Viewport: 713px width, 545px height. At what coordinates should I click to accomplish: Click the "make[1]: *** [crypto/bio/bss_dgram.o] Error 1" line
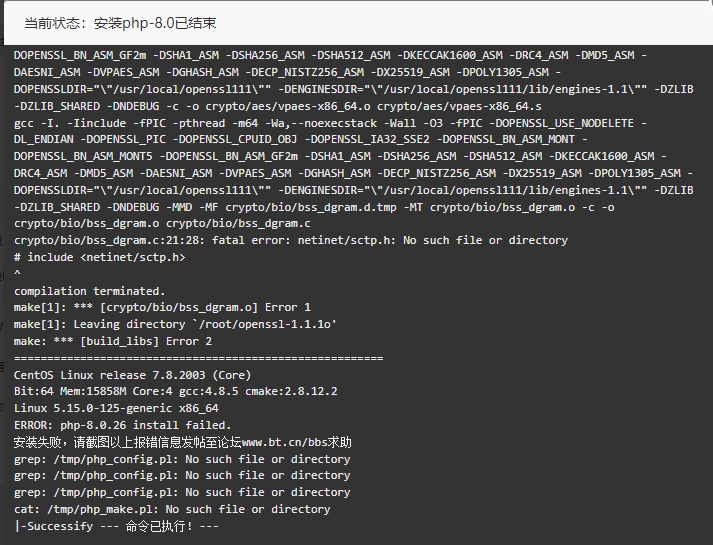click(x=162, y=307)
